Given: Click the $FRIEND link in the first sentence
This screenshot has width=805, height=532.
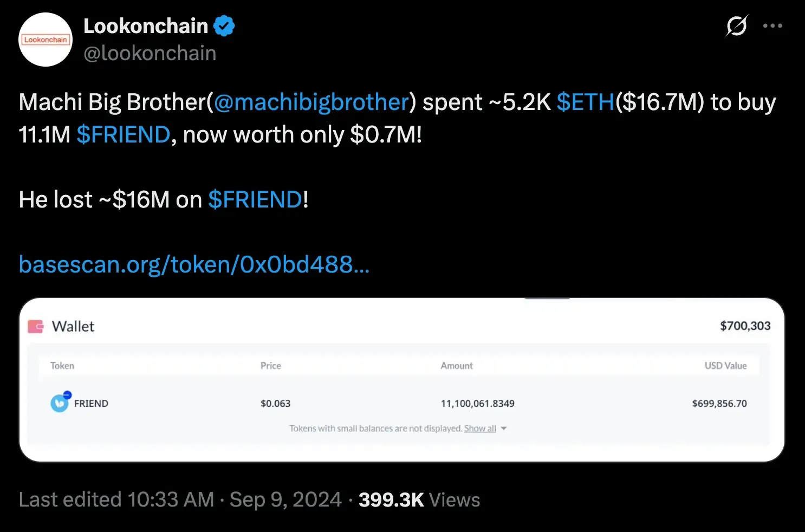Looking at the screenshot, I should tap(123, 134).
